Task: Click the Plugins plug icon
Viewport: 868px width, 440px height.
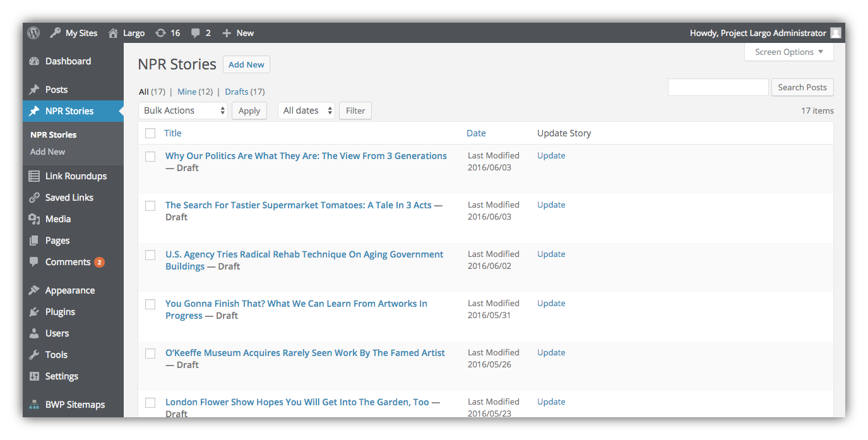Action: point(34,312)
